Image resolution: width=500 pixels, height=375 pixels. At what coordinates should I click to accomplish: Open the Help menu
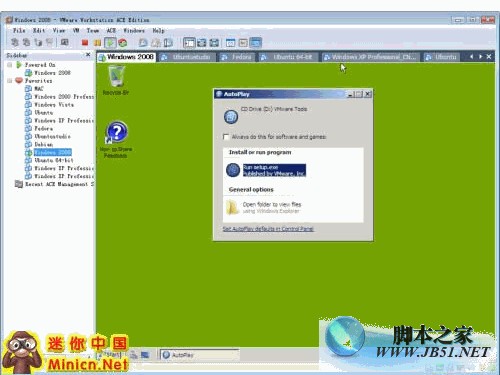click(158, 30)
